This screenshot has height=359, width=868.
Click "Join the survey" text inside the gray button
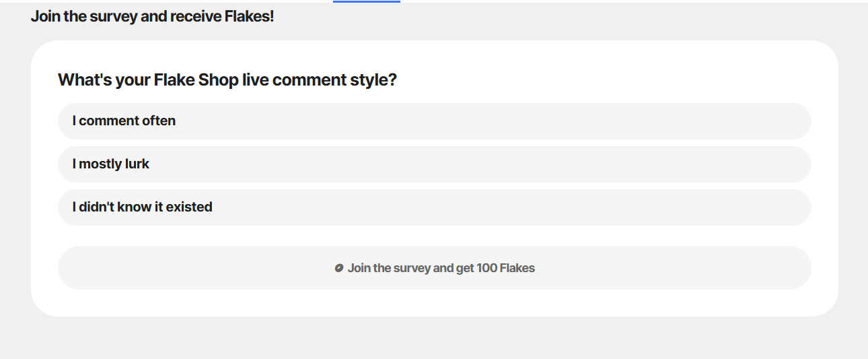389,268
